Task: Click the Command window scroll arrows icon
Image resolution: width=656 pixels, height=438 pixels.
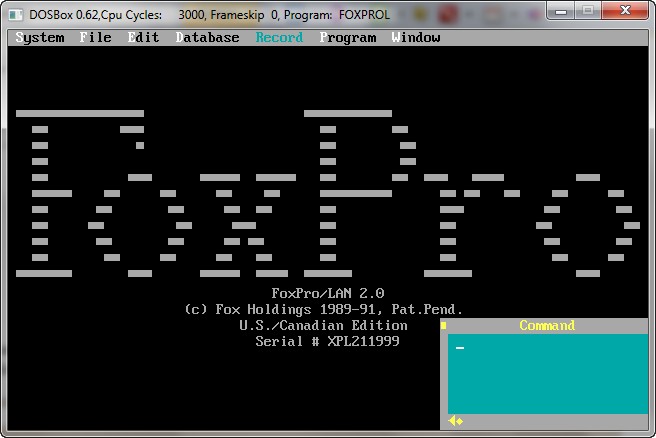Action: (456, 421)
